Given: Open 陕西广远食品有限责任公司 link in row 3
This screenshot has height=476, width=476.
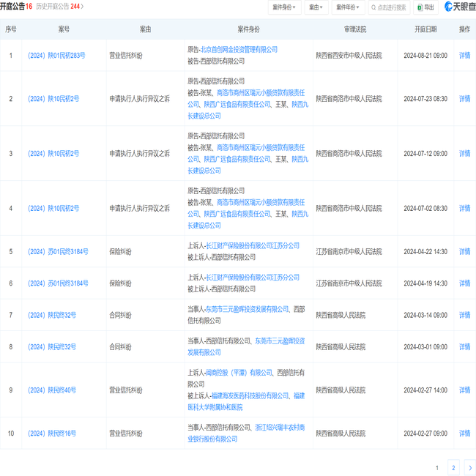Looking at the screenshot, I should 237,159.
